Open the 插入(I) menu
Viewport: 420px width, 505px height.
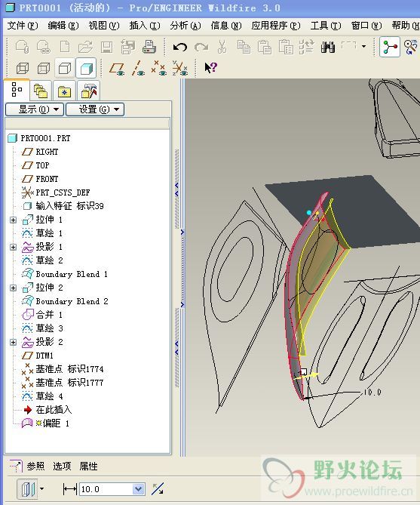(145, 26)
